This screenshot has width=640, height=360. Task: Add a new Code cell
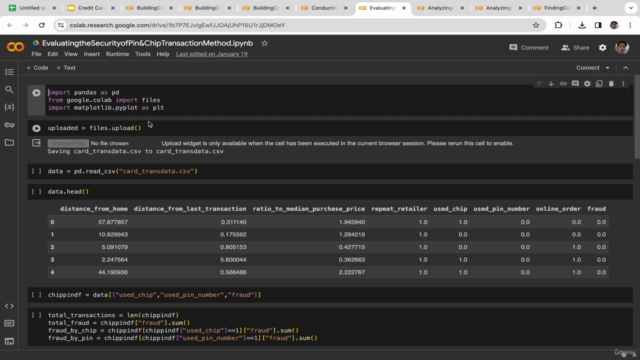37,68
